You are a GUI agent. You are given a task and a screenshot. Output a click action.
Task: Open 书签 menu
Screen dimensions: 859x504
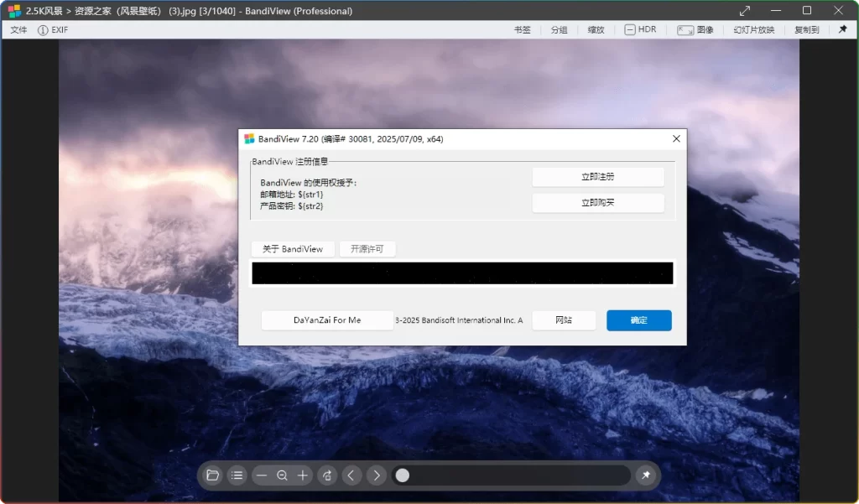pyautogui.click(x=522, y=29)
